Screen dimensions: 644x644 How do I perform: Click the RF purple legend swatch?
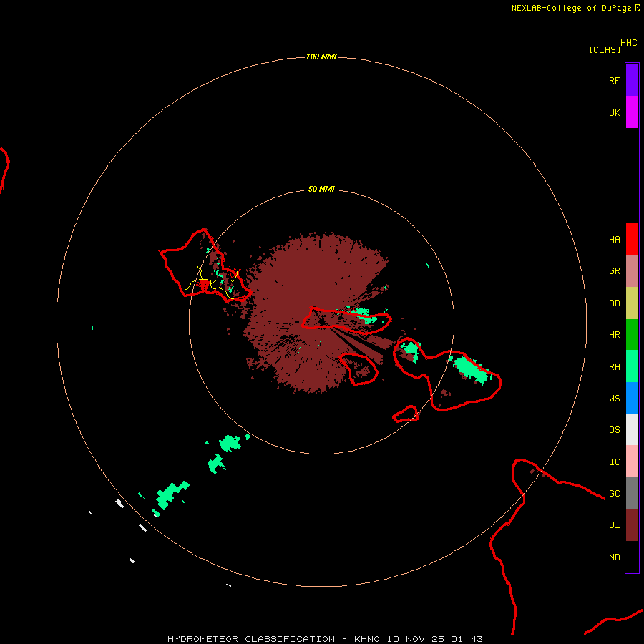pyautogui.click(x=632, y=80)
